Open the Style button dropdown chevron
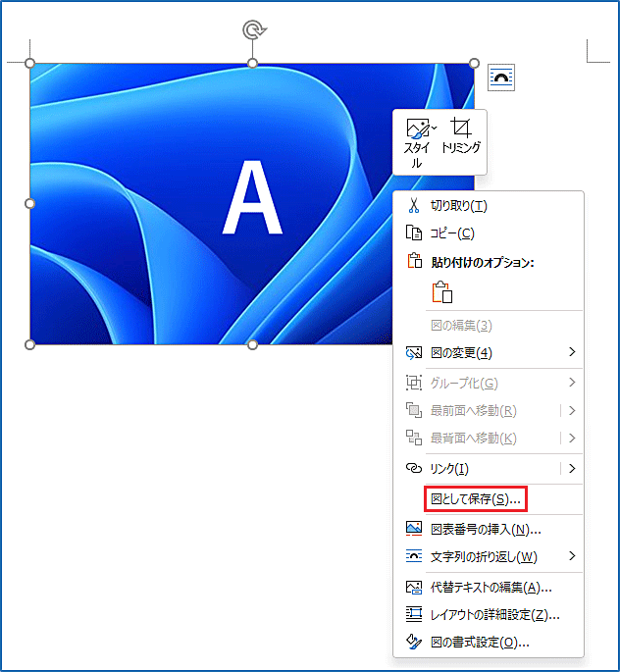Screen dimensions: 620x672 click(x=435, y=128)
